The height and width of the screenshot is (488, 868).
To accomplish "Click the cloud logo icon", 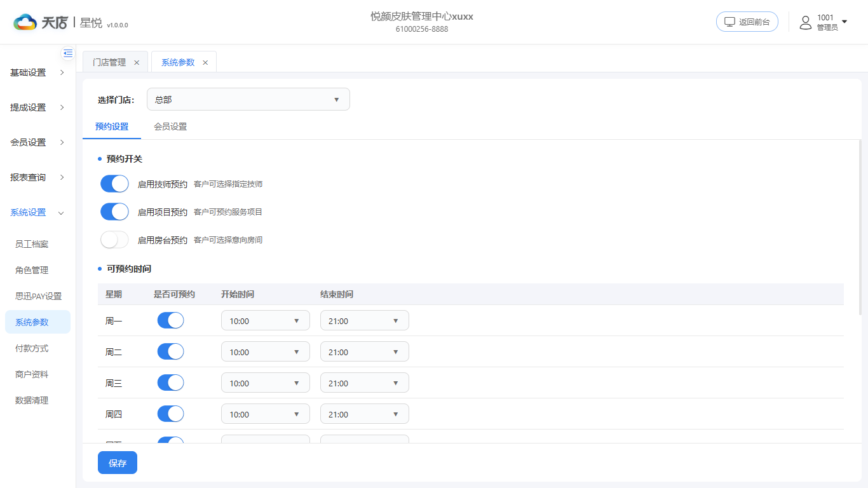I will 25,22.
